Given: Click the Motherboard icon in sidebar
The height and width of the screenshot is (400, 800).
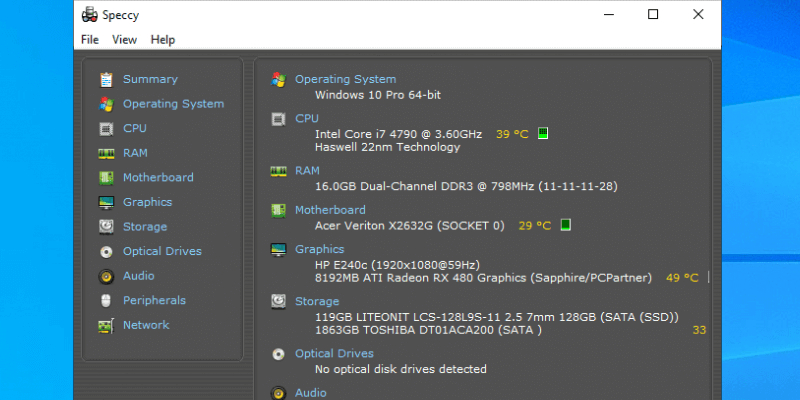Looking at the screenshot, I should 106,178.
